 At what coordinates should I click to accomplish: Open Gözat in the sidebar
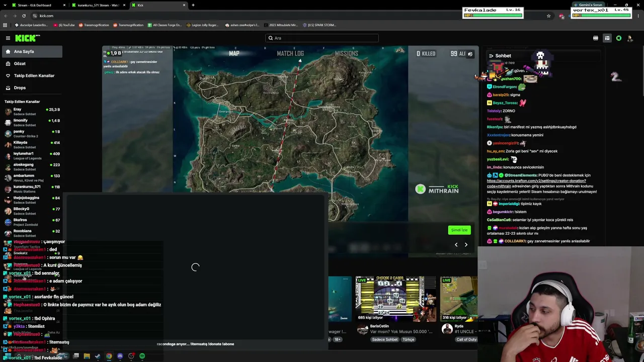coord(31,63)
